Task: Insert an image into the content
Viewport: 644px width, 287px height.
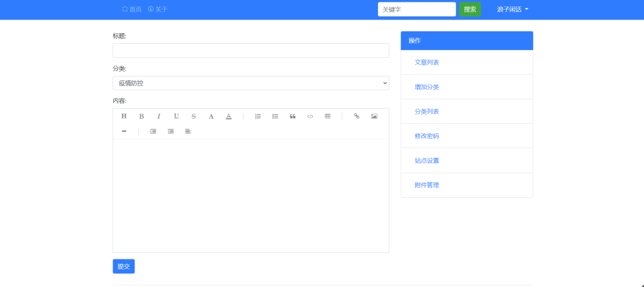Action: pyautogui.click(x=374, y=116)
